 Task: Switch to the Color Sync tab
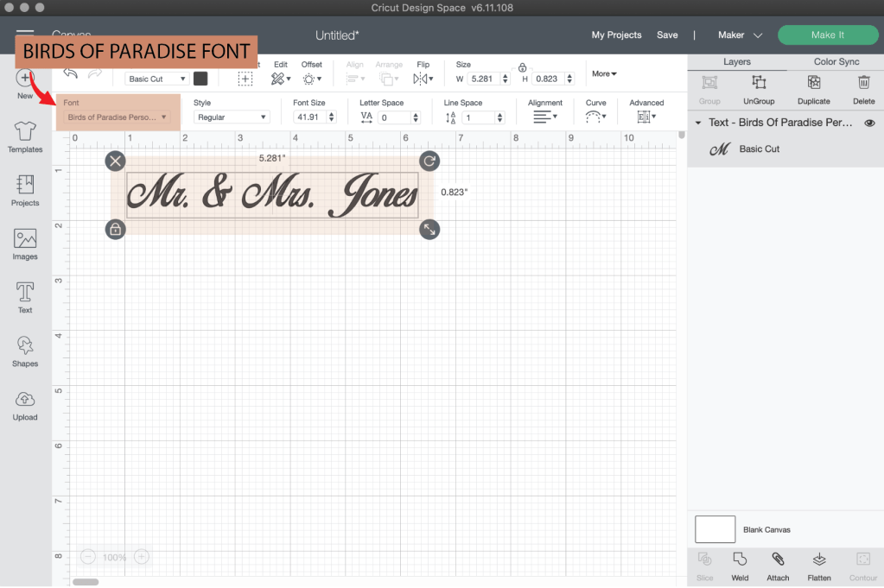(836, 62)
